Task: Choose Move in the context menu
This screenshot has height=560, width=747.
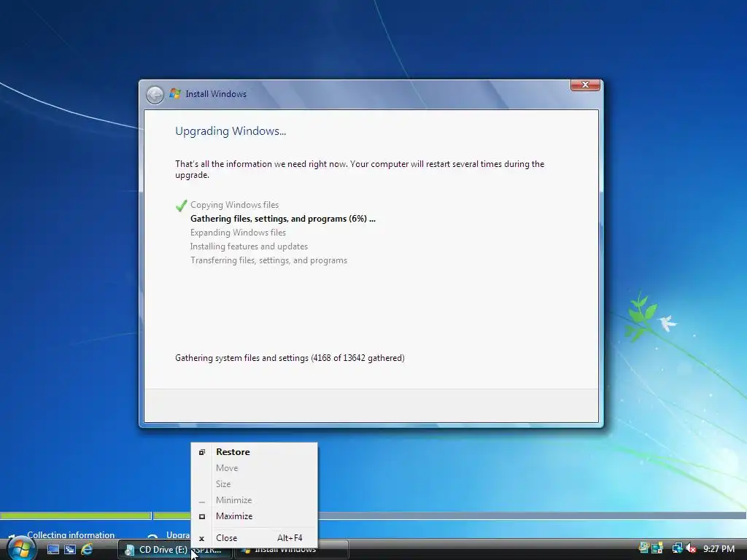Action: [x=254, y=468]
